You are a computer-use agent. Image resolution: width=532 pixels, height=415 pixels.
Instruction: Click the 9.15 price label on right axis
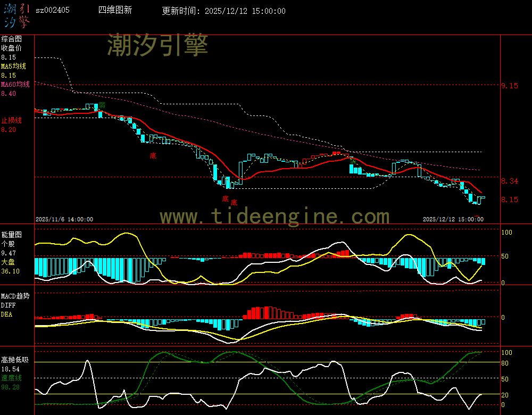(x=510, y=86)
